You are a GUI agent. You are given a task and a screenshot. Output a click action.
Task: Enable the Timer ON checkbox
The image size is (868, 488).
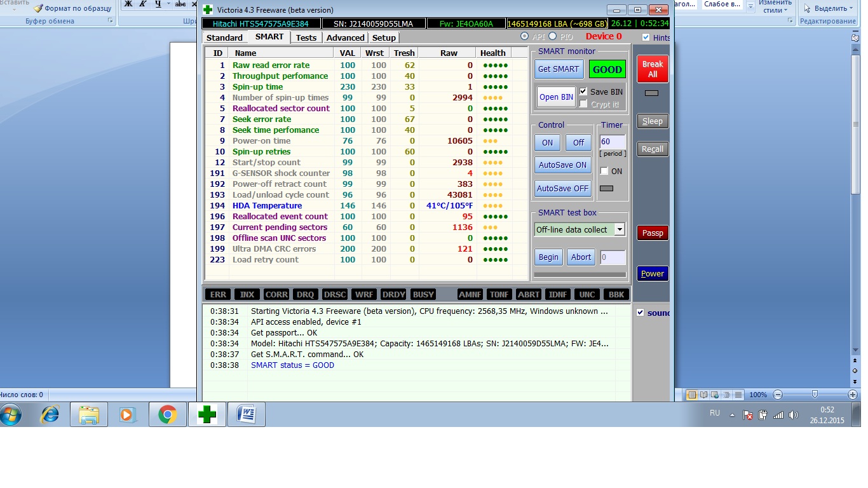[604, 171]
